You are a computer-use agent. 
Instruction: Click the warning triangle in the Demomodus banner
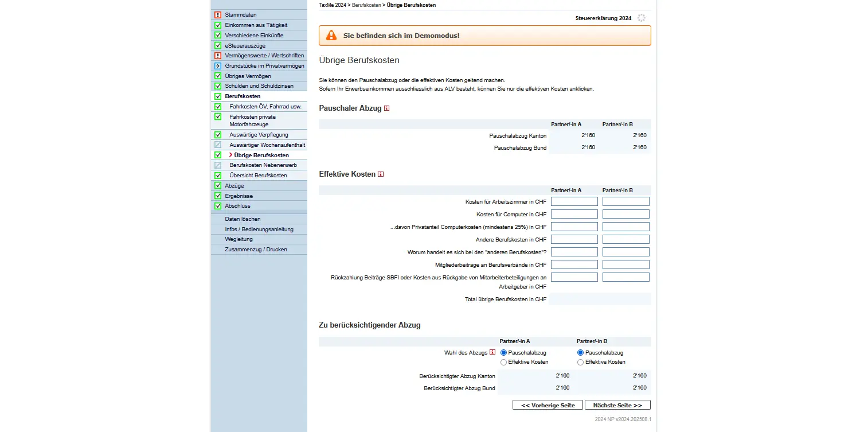tap(331, 35)
